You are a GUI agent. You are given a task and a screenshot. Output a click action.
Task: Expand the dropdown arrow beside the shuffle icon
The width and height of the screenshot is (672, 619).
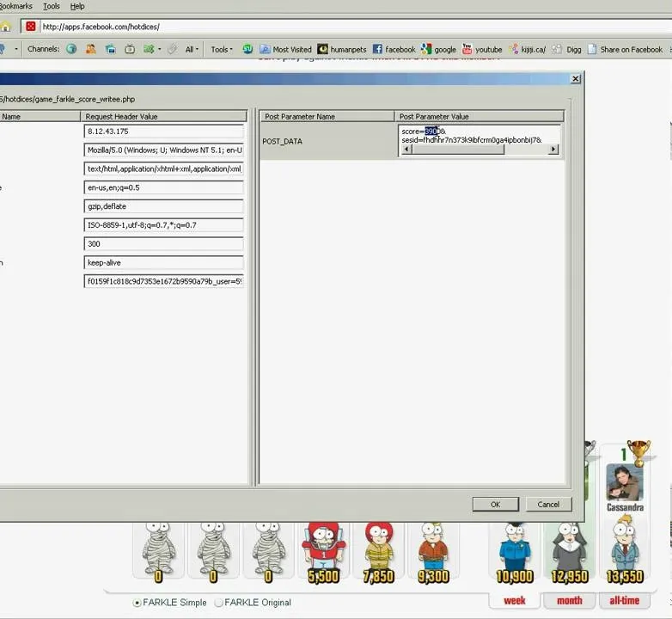click(160, 49)
